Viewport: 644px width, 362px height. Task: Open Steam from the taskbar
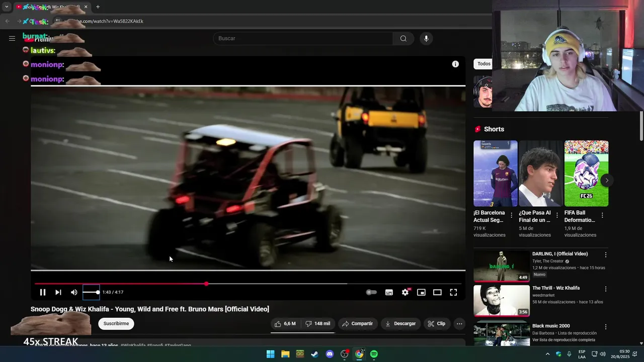(x=314, y=354)
